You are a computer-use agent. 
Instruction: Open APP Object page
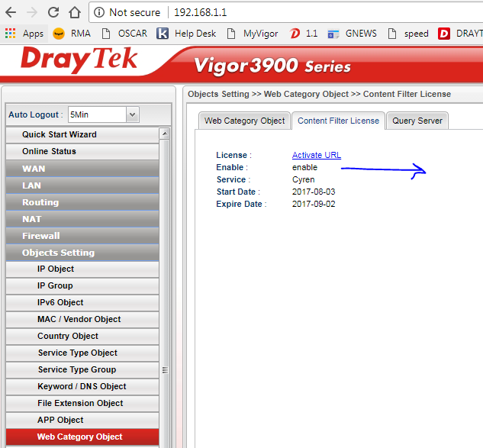click(x=82, y=420)
